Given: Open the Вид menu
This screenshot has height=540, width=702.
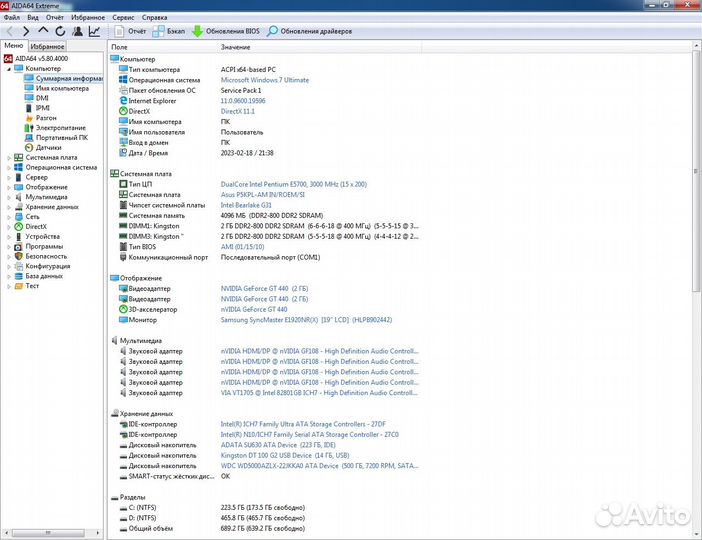Looking at the screenshot, I should pyautogui.click(x=33, y=17).
